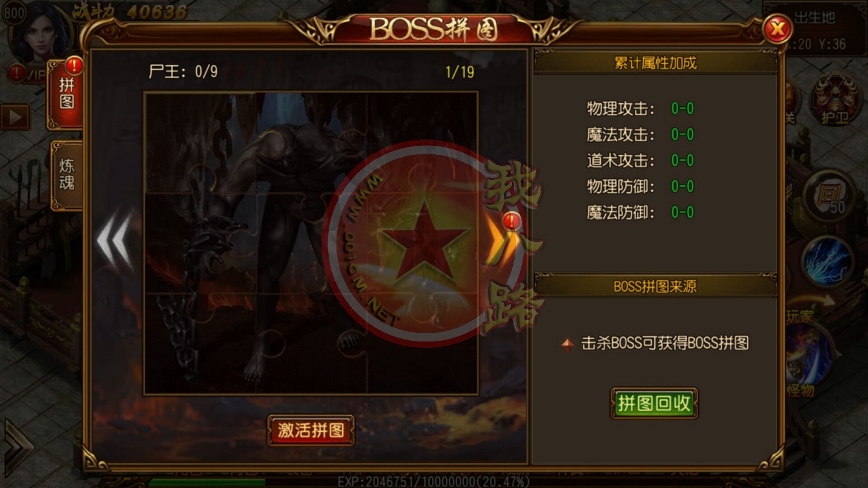The height and width of the screenshot is (488, 868).
Task: Activate the blue lightning skill icon
Action: point(827,261)
